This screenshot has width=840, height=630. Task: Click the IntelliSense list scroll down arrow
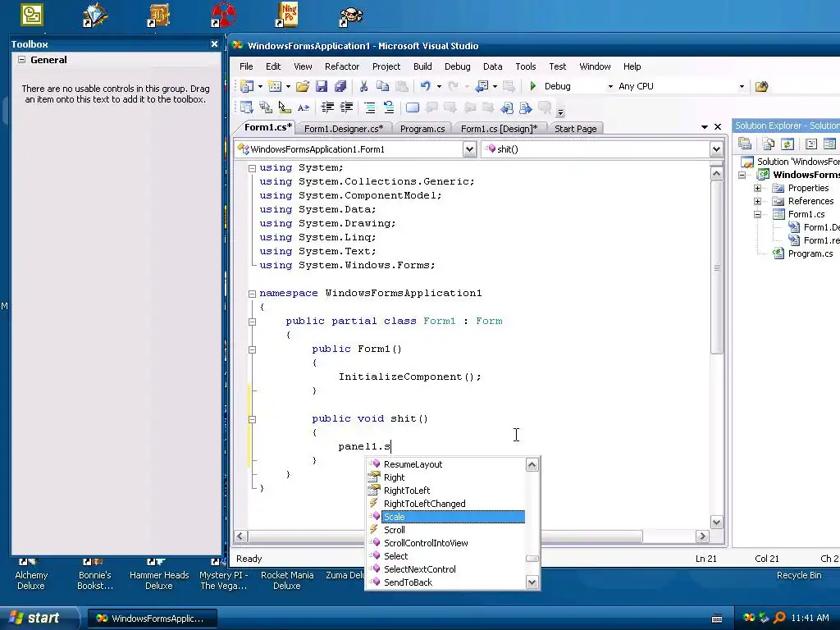(x=532, y=582)
